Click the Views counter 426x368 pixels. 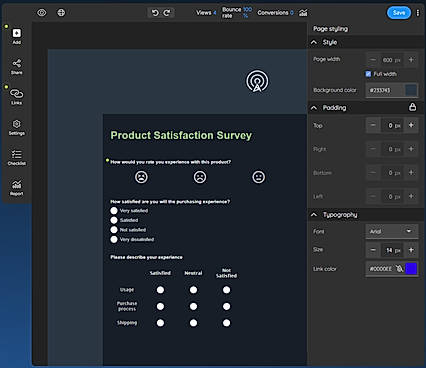[x=206, y=13]
